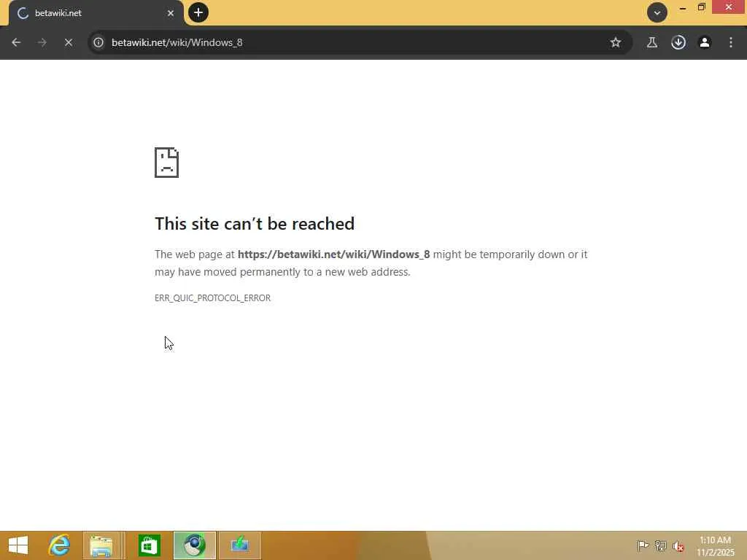Click the active browser taskbar icon
The image size is (747, 560).
coord(195,545)
